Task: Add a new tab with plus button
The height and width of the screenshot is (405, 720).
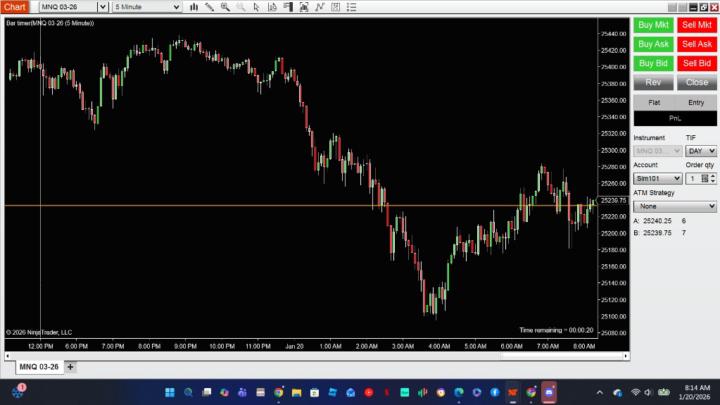Action: (x=71, y=367)
